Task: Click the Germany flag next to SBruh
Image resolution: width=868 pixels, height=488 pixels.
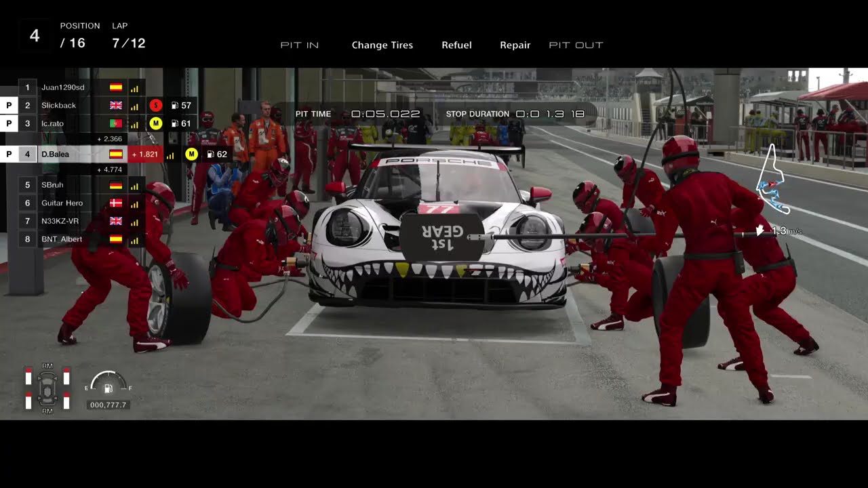Action: point(116,186)
